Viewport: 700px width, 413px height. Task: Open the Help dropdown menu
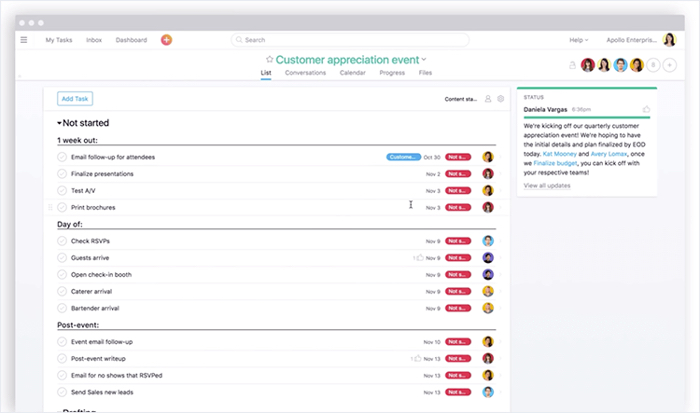tap(579, 40)
